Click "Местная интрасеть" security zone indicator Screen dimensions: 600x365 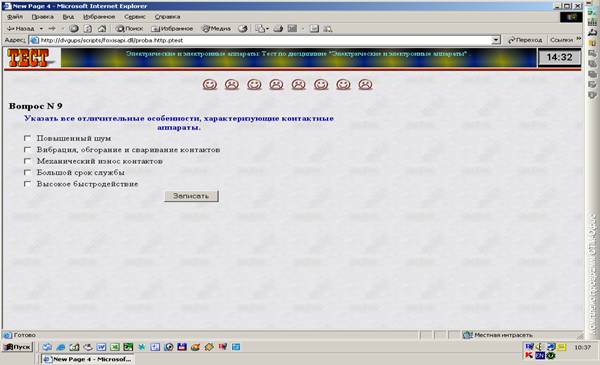497,335
